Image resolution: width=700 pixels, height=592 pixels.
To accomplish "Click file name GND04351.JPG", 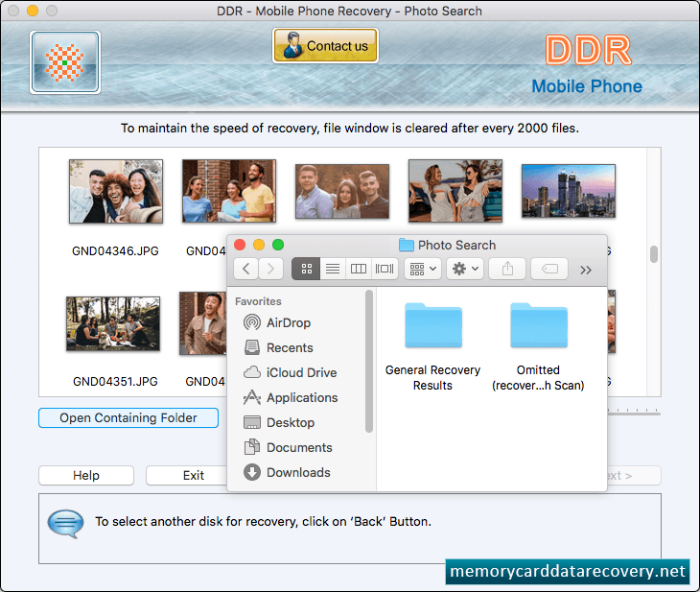I will [x=115, y=382].
